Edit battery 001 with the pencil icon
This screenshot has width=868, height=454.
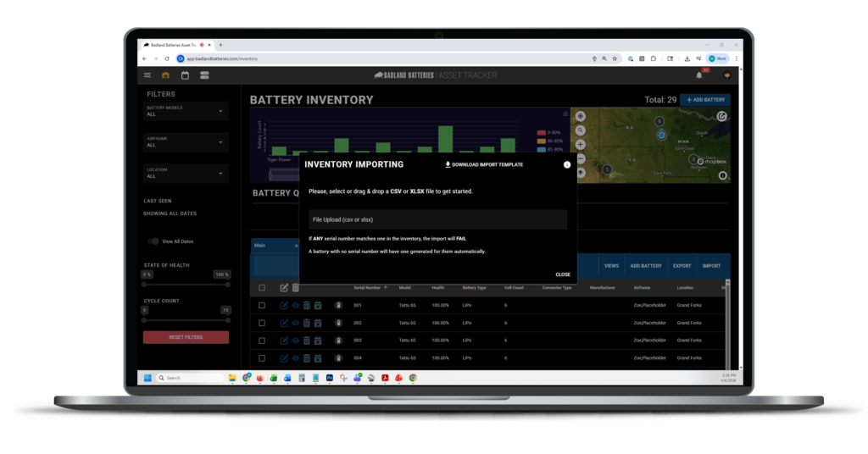pyautogui.click(x=284, y=305)
